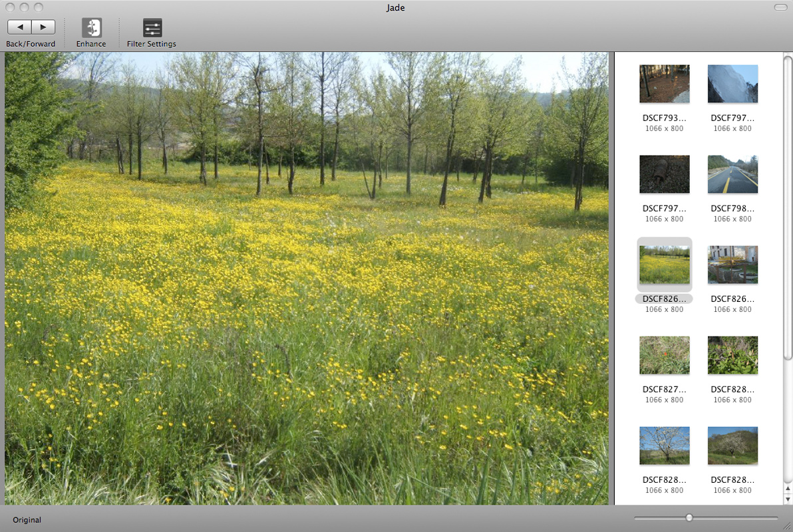
Task: Select the yellow flower meadow thumbnail
Action: click(x=664, y=265)
